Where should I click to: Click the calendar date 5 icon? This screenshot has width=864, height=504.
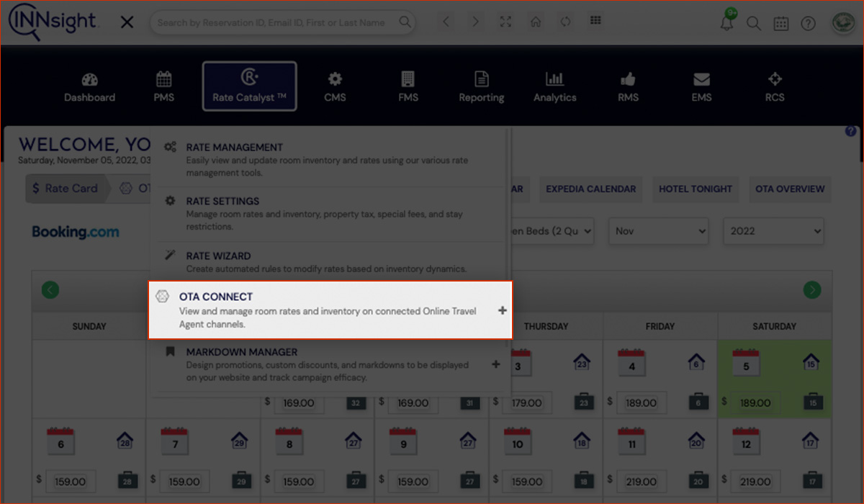click(746, 363)
